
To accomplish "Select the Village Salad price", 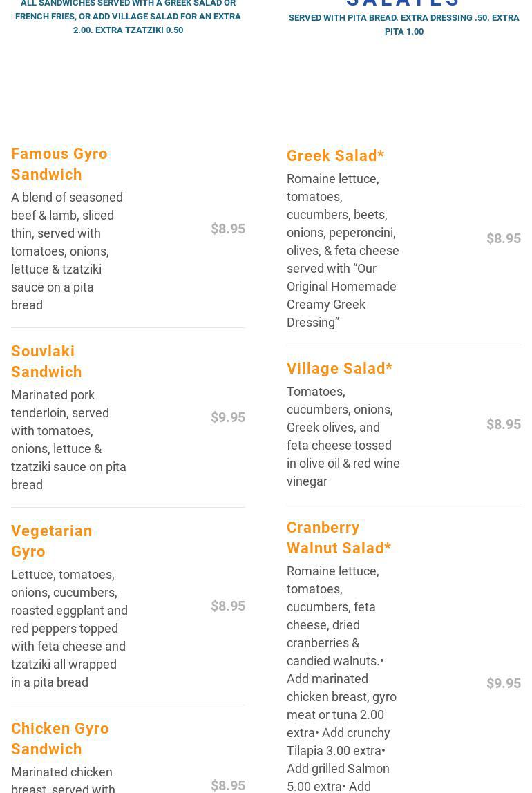I will coord(503,424).
